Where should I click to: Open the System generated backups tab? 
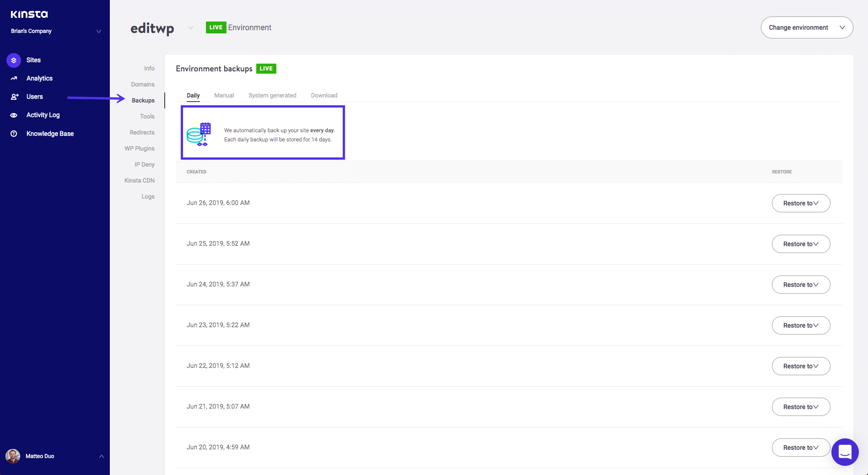[272, 95]
